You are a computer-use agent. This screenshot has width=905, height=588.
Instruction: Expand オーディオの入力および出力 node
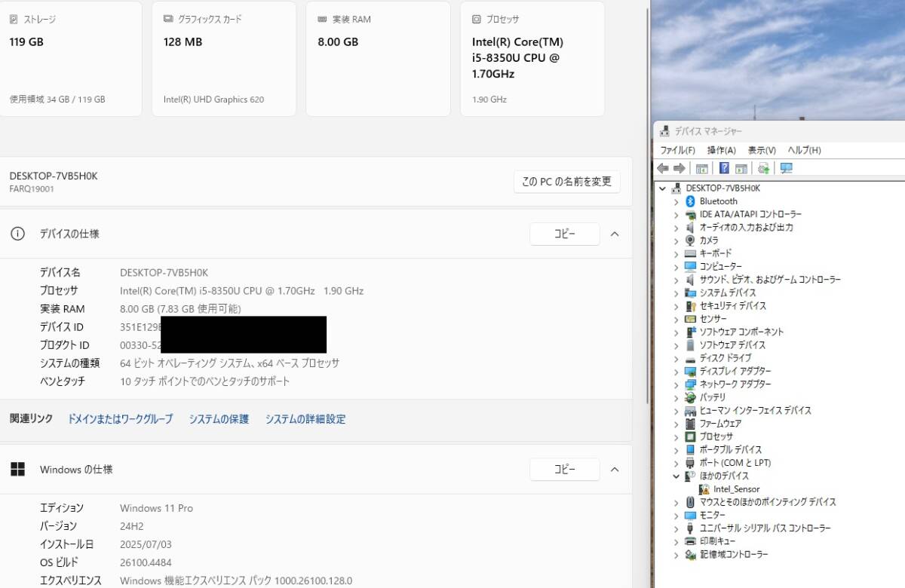(x=676, y=228)
